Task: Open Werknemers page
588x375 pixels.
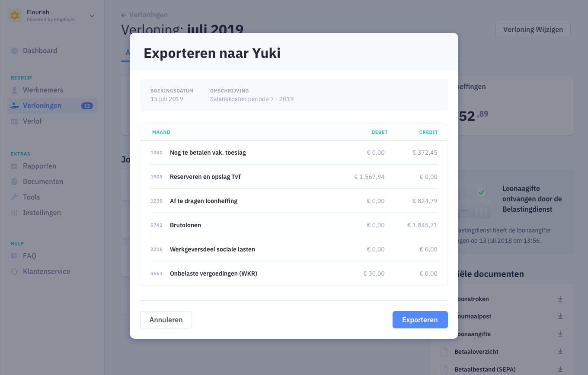Action: tap(43, 90)
